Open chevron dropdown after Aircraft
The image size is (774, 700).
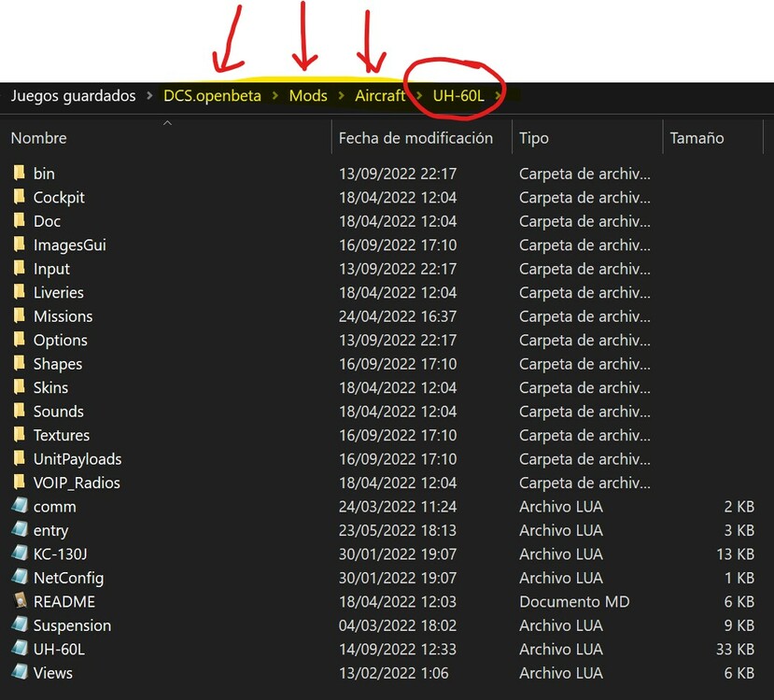pos(419,96)
